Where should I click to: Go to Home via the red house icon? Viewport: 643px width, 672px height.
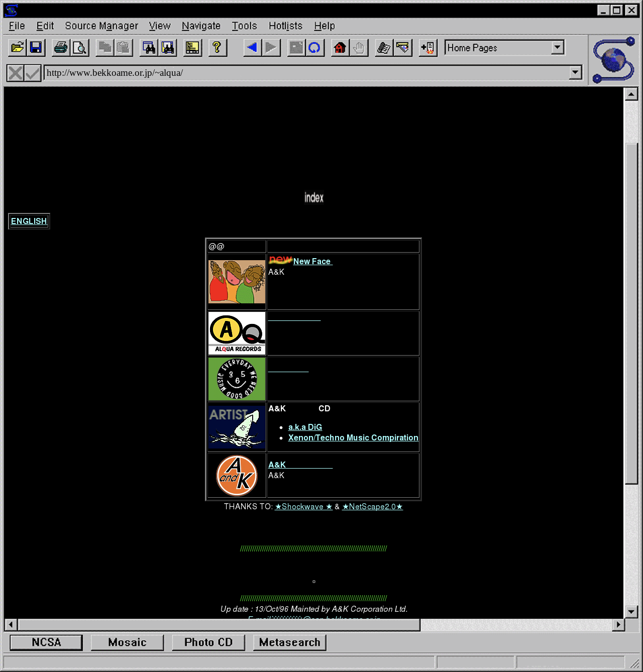[340, 48]
